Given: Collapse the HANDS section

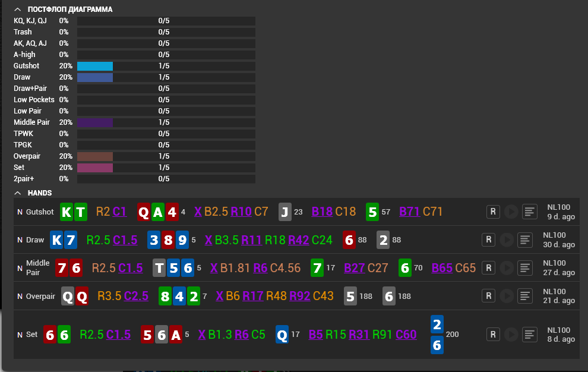Looking at the screenshot, I should pyautogui.click(x=18, y=193).
